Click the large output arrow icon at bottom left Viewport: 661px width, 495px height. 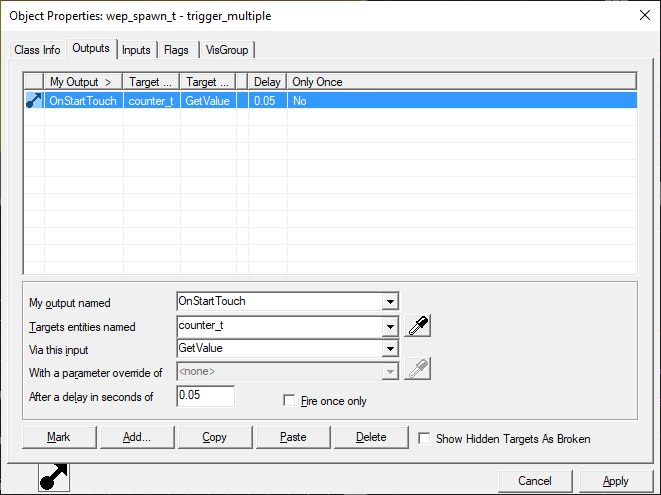[x=54, y=477]
